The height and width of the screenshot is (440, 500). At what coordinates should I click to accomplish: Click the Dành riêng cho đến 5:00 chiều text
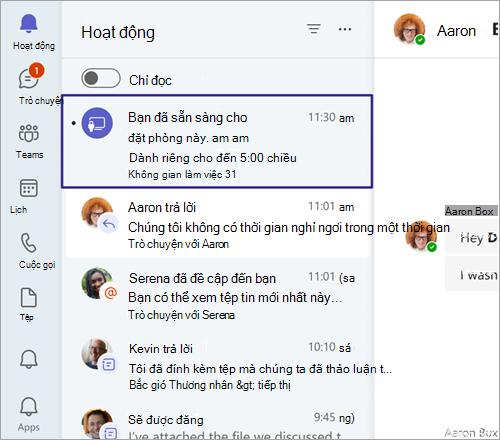coord(213,158)
